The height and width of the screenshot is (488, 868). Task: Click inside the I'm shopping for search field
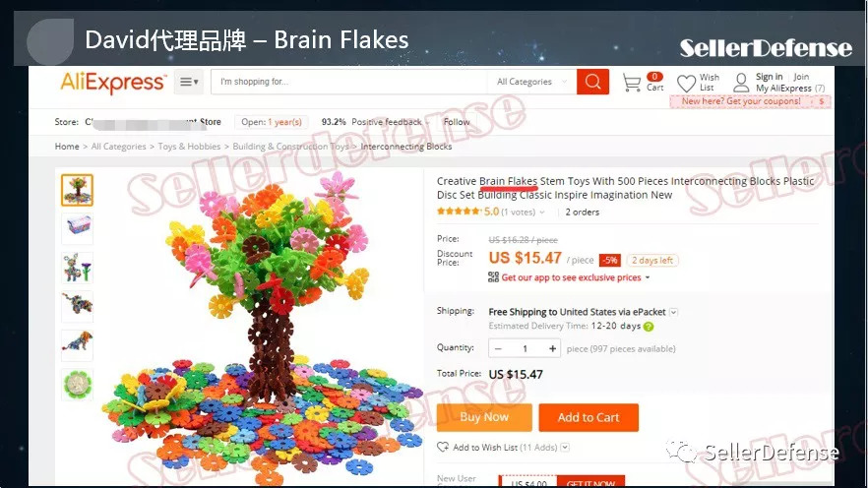point(348,82)
